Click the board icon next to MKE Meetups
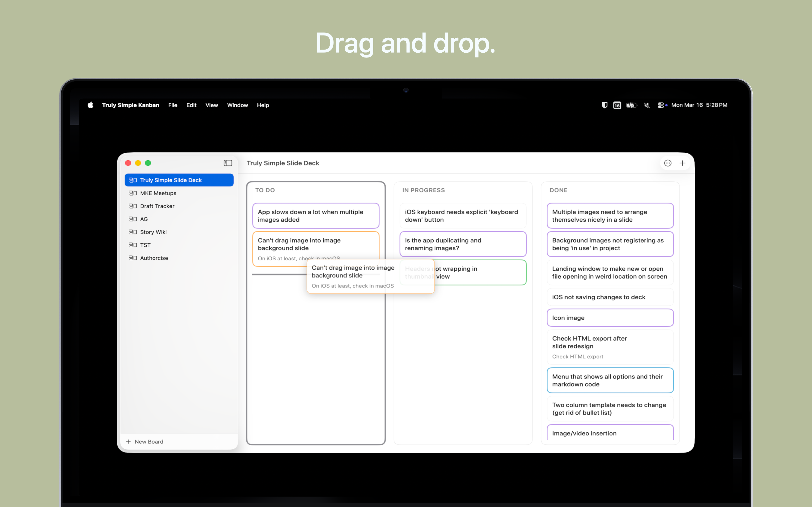The height and width of the screenshot is (507, 812). click(133, 193)
